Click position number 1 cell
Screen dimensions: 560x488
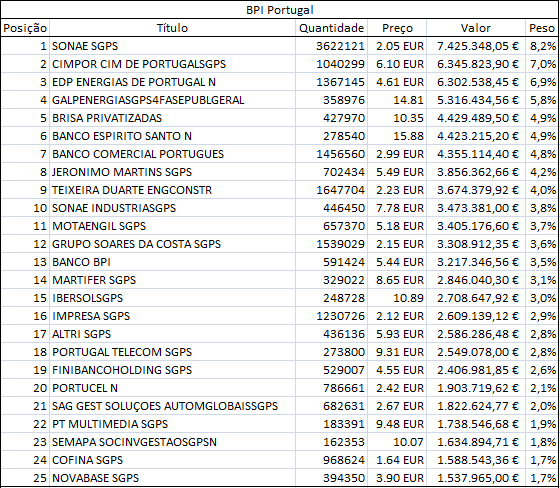25,46
